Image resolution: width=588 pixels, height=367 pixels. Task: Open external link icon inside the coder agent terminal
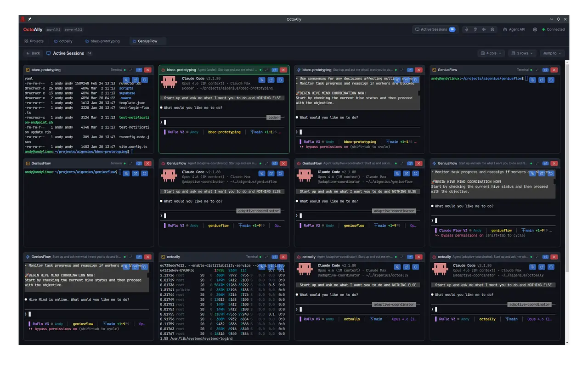click(x=271, y=80)
